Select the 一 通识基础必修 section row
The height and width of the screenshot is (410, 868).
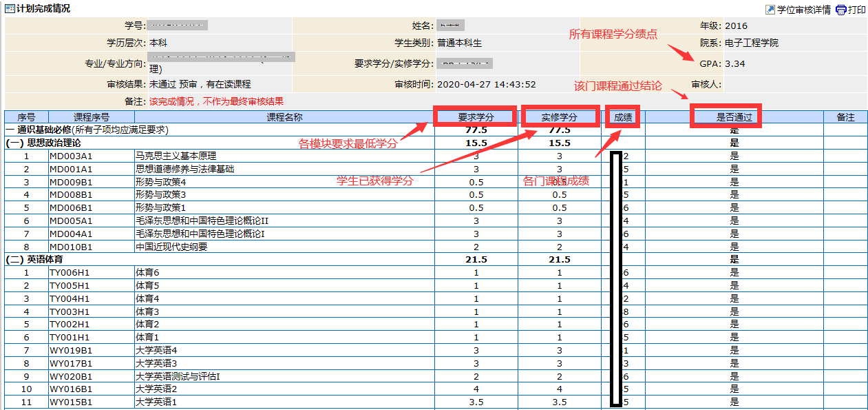[87, 130]
